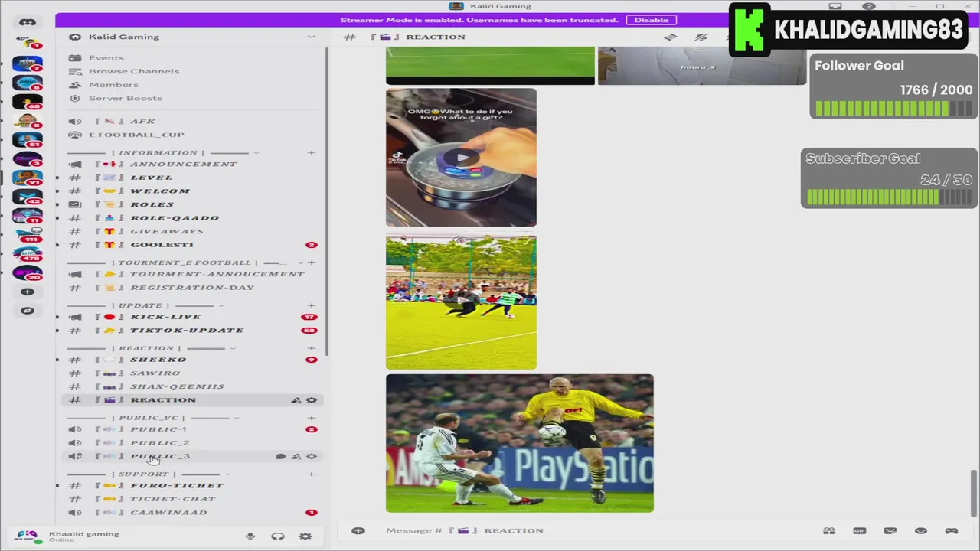Open server with 111 notification badge
Screen dimensions: 980x551
click(x=28, y=234)
